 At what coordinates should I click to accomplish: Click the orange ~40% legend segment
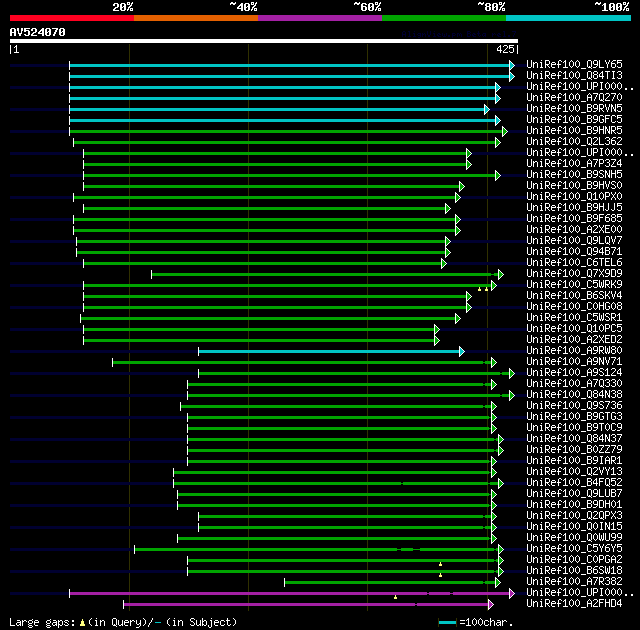(x=196, y=18)
